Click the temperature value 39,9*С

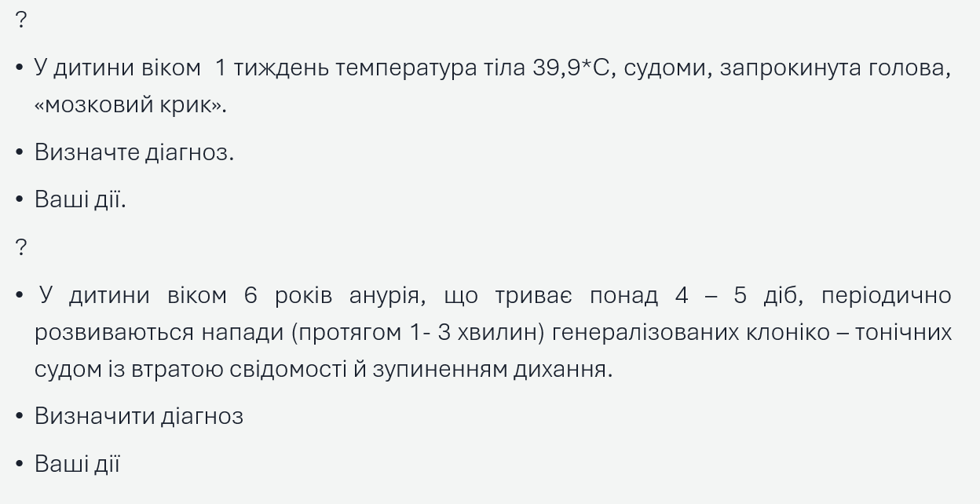571,68
